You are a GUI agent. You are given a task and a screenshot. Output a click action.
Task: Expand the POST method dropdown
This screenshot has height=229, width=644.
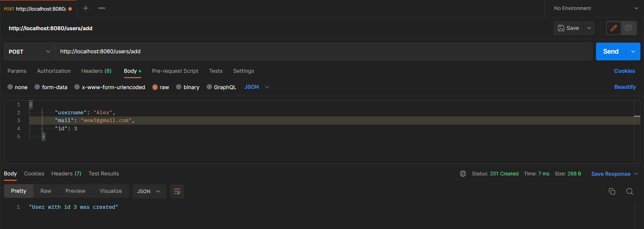[x=30, y=51]
